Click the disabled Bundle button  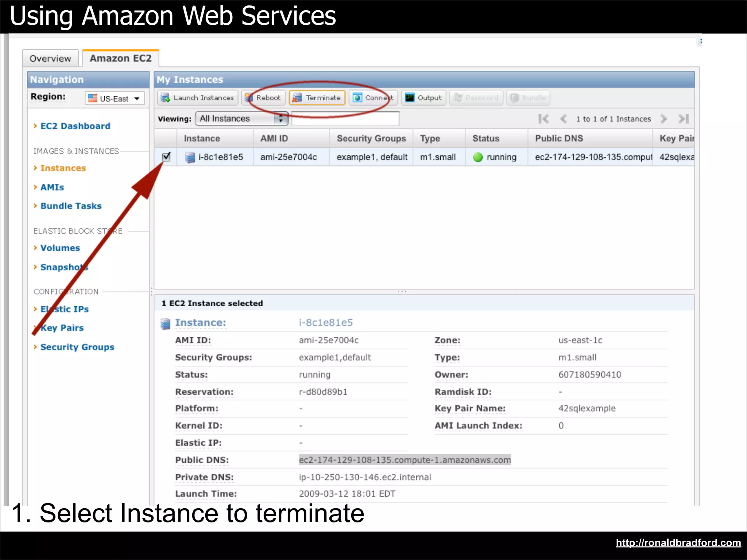528,98
